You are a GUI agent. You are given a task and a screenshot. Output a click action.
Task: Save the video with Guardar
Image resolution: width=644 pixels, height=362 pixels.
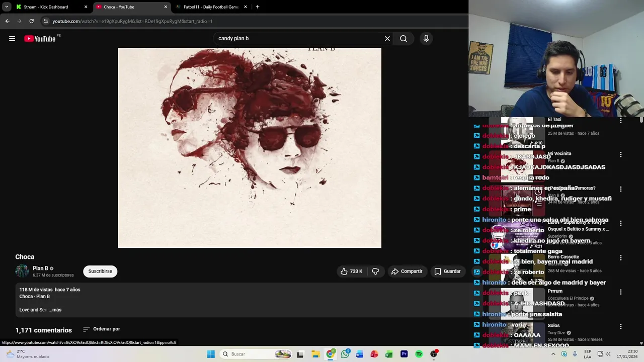[x=447, y=271]
